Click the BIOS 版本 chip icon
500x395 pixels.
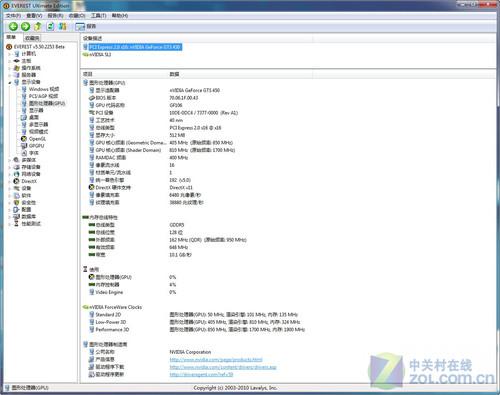(92, 98)
